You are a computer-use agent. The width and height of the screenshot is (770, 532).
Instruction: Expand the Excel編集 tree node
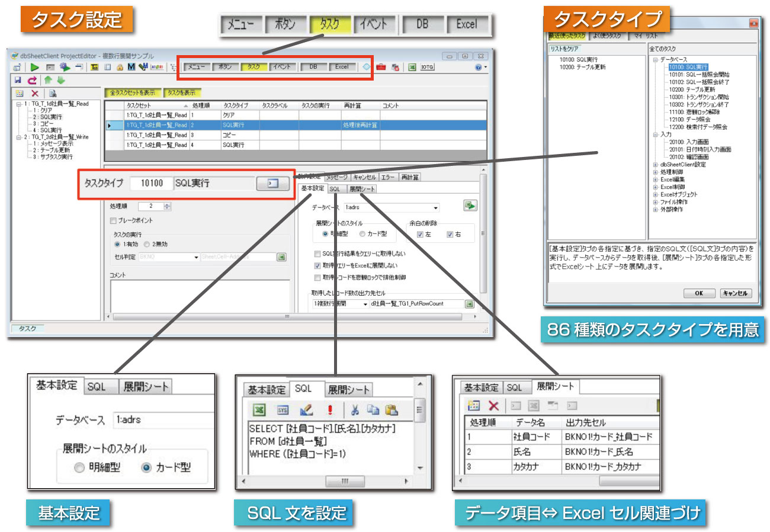654,180
